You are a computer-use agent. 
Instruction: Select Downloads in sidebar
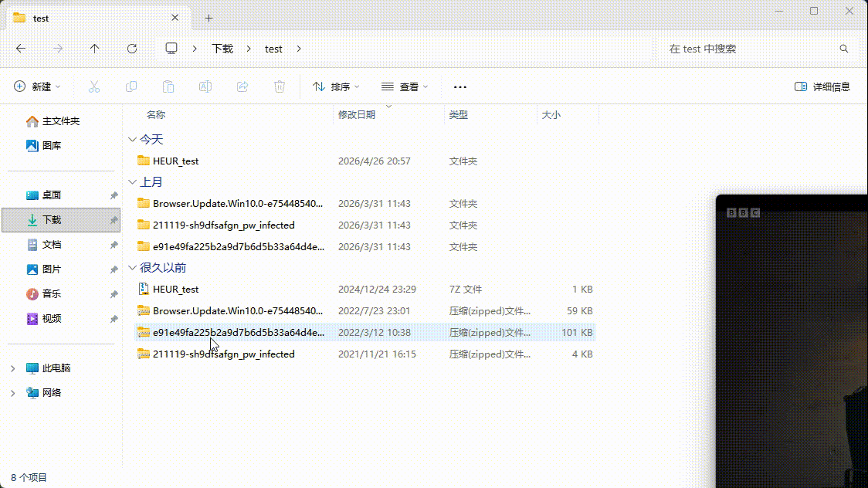[61, 219]
